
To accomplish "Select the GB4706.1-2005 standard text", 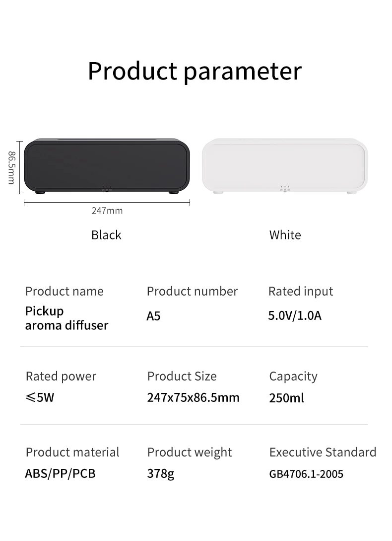I will pyautogui.click(x=306, y=474).
